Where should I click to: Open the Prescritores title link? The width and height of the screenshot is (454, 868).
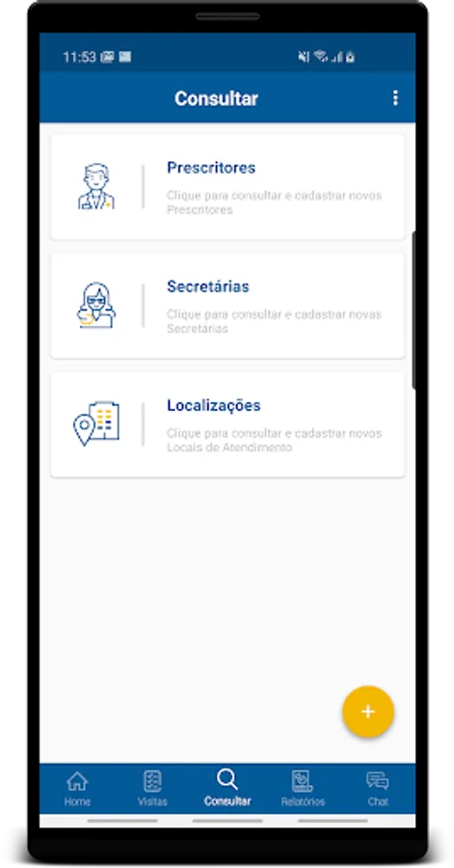pyautogui.click(x=211, y=168)
